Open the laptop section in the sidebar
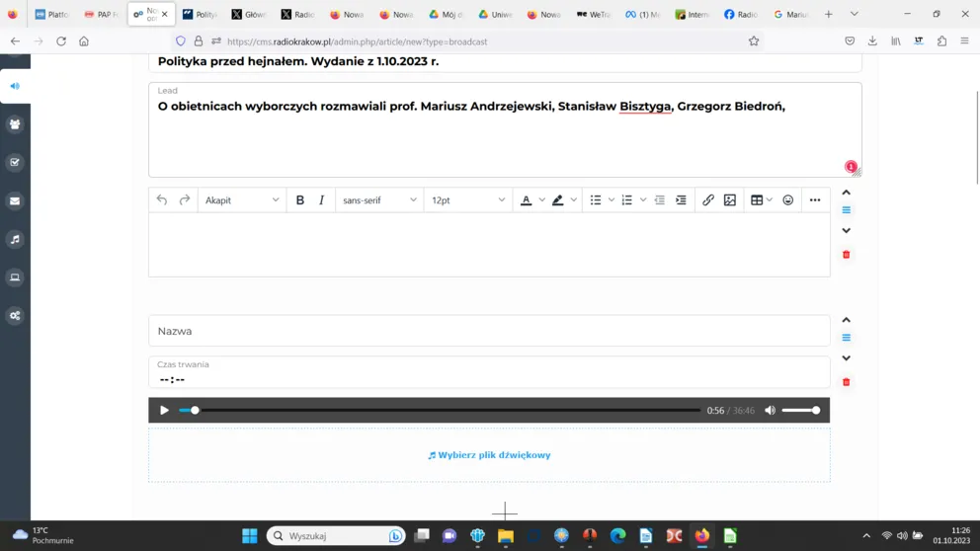 pyautogui.click(x=15, y=277)
